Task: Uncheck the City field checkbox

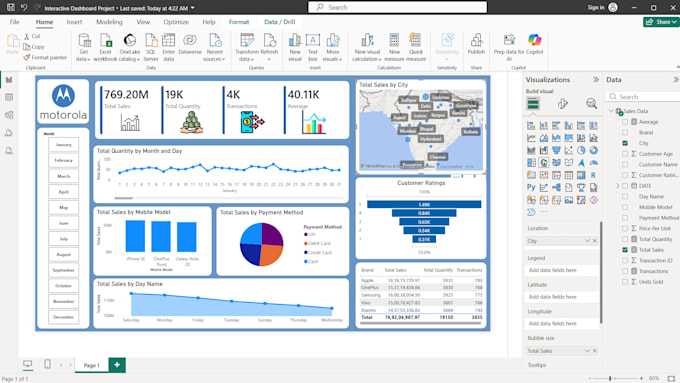Action: point(625,143)
